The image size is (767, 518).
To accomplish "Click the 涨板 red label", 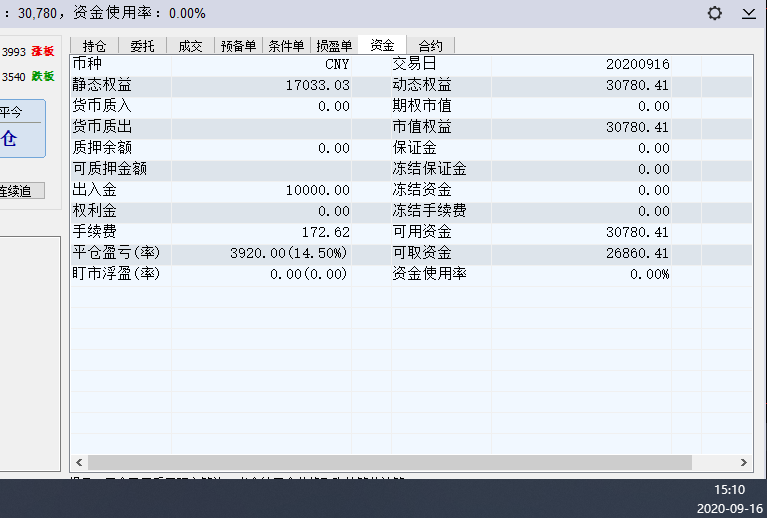I will [x=43, y=51].
